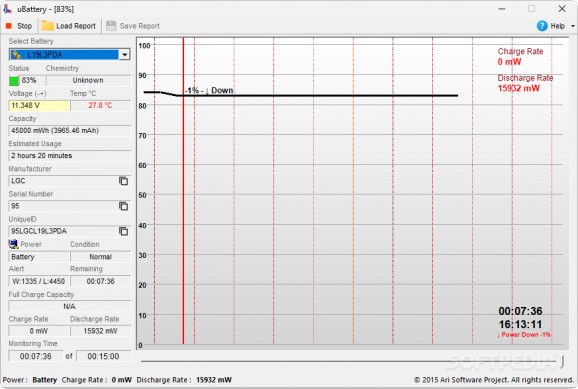Viewport: 578px width, 389px height.
Task: Click the Save Report floppy icon
Action: pyautogui.click(x=111, y=26)
